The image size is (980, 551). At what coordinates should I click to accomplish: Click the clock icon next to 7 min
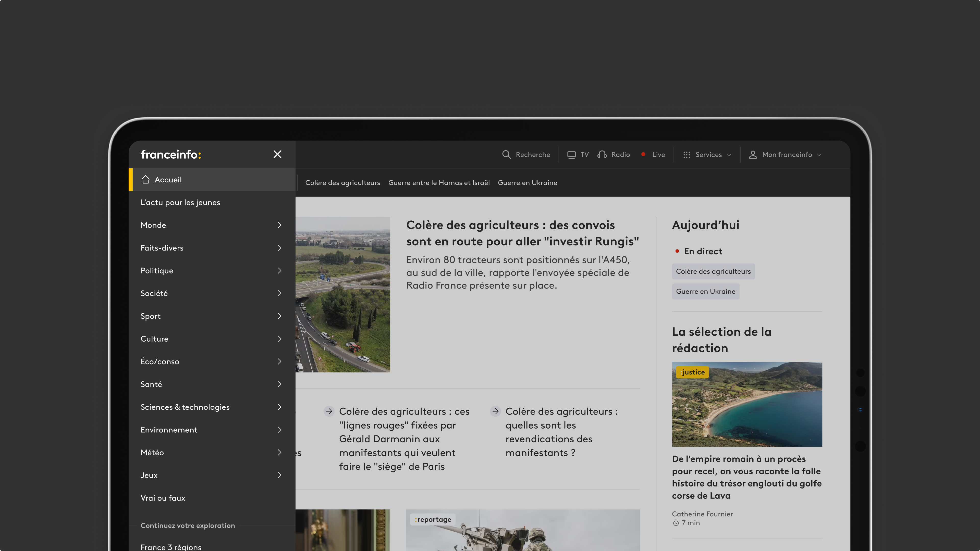676,523
